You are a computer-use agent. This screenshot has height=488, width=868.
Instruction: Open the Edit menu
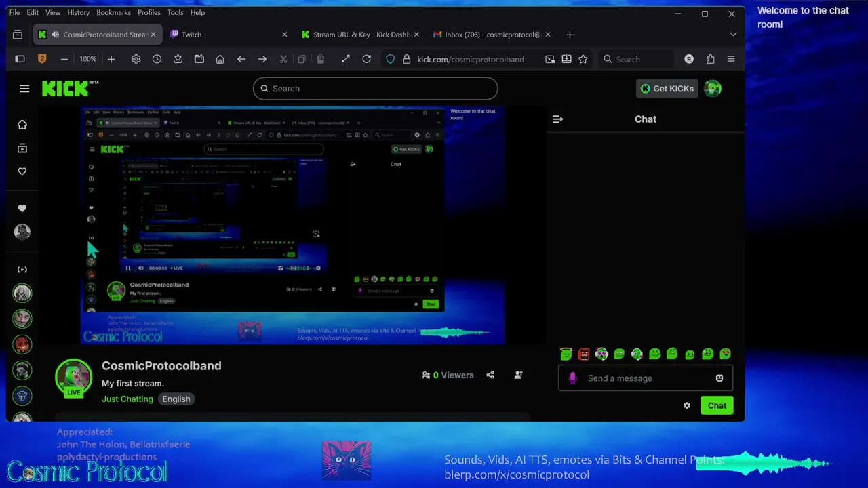(x=33, y=12)
